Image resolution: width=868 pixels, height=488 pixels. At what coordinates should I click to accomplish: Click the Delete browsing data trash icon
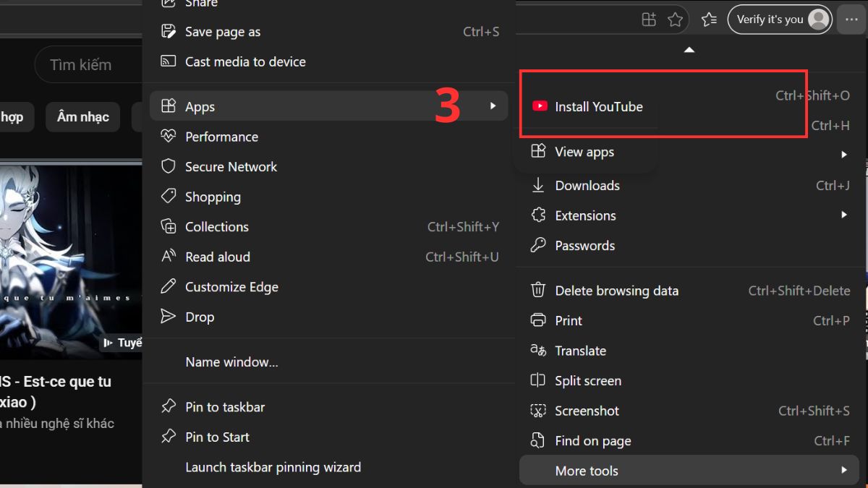click(537, 290)
